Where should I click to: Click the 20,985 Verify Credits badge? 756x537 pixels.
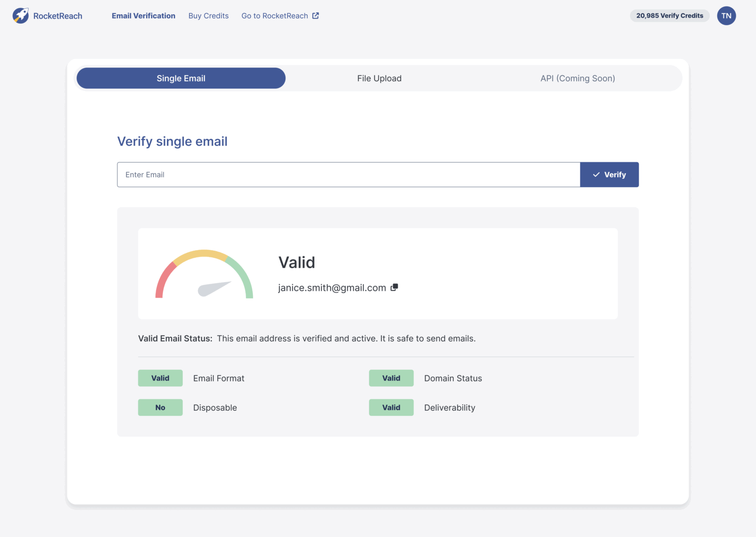coord(669,15)
